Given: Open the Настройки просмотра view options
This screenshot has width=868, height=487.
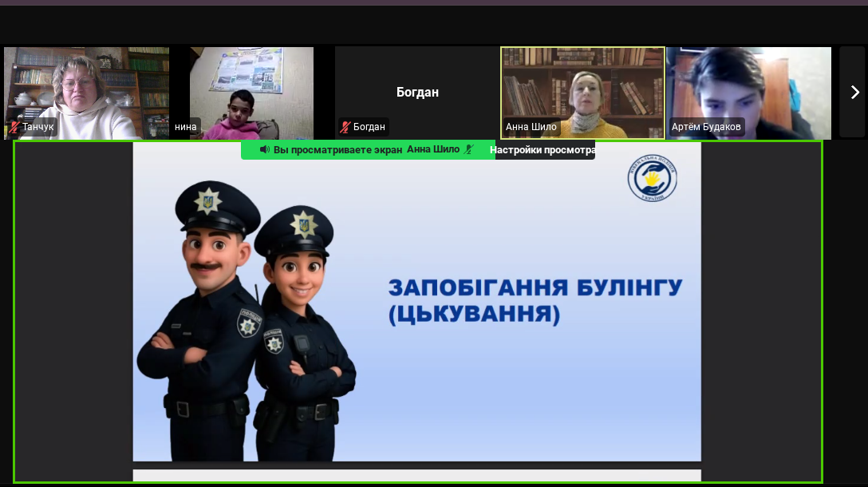Looking at the screenshot, I should pos(542,150).
